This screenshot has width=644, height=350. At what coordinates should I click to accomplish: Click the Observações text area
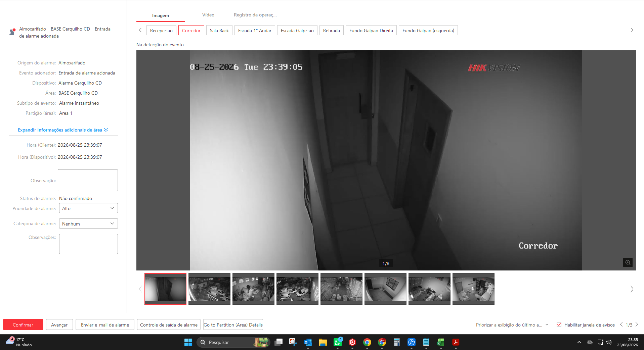[x=88, y=244]
